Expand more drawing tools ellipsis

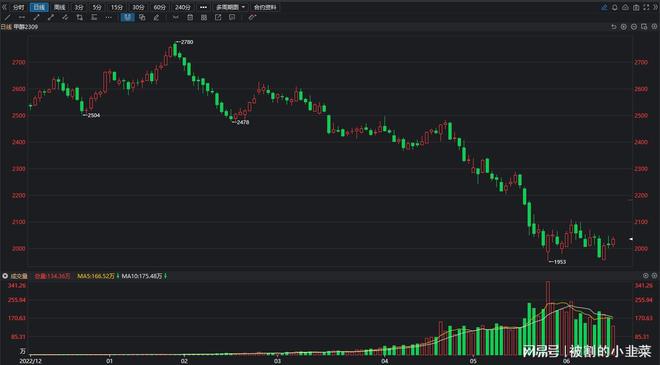point(109,18)
